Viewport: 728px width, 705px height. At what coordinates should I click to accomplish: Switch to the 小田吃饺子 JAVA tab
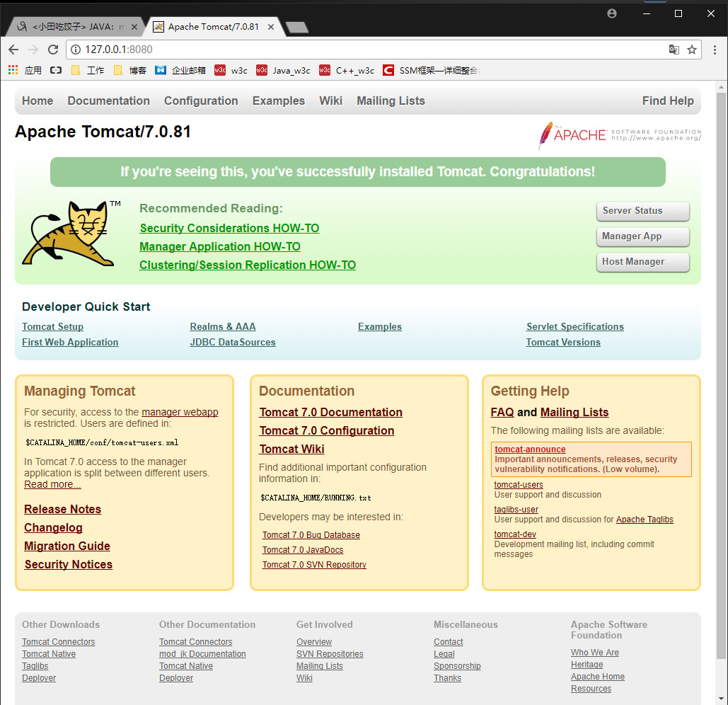pyautogui.click(x=74, y=27)
